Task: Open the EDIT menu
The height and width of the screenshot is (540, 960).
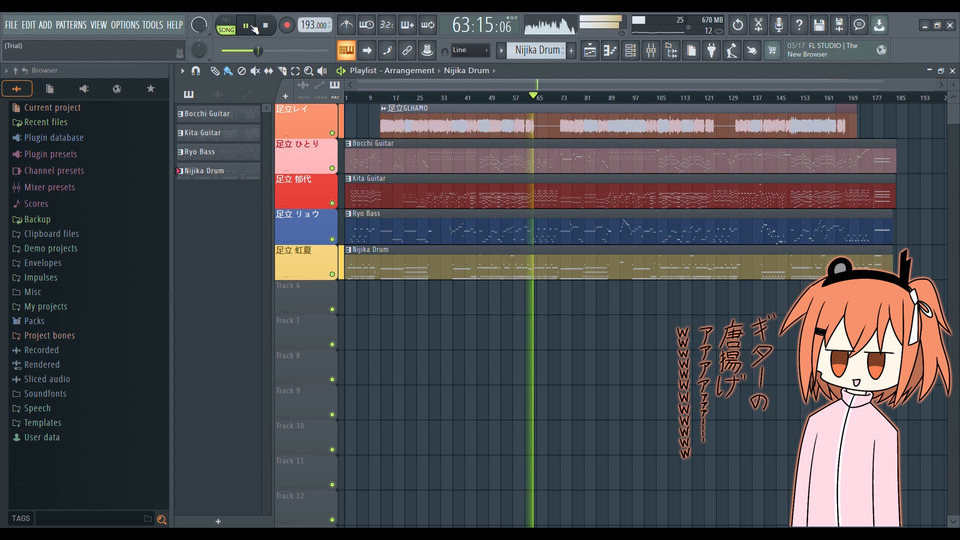Action: [29, 25]
